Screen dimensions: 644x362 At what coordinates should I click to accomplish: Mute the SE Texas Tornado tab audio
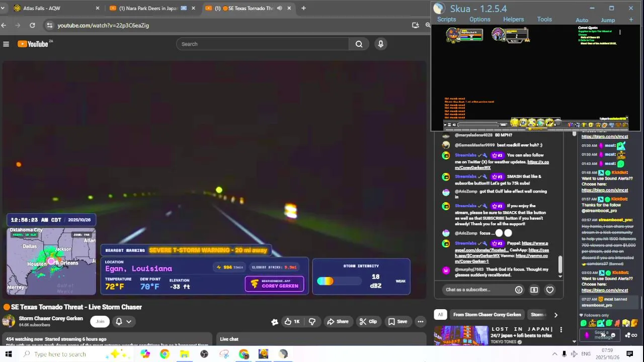(x=279, y=8)
